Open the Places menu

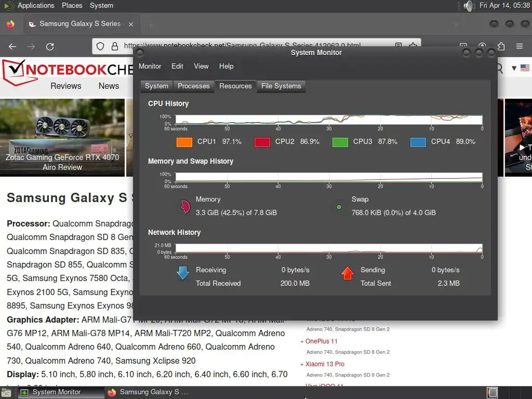click(x=72, y=5)
